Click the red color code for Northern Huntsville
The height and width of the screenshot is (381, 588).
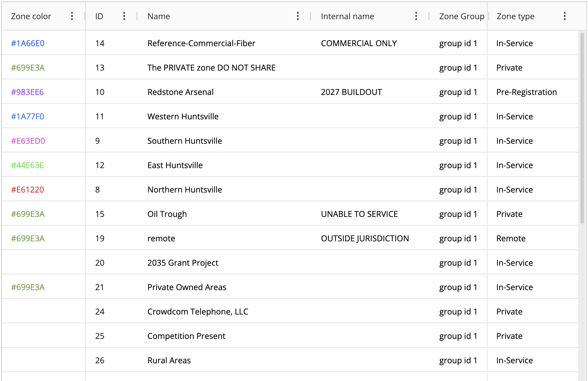27,189
